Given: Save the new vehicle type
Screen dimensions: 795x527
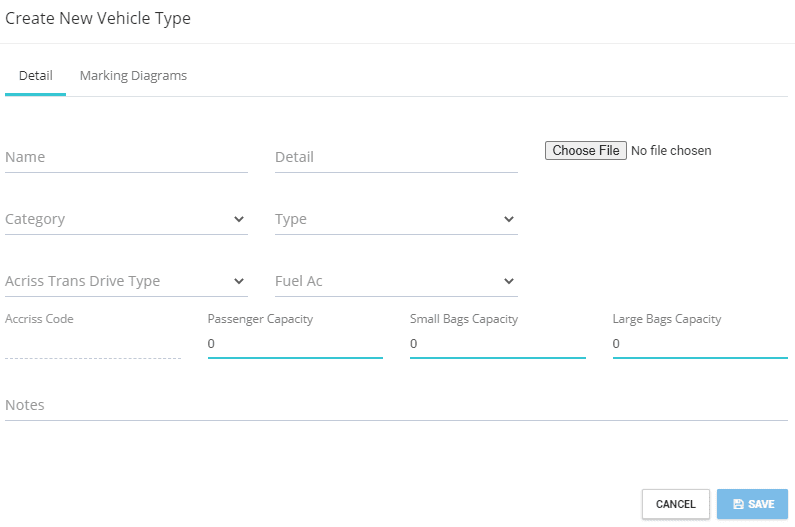Looking at the screenshot, I should coord(752,505).
